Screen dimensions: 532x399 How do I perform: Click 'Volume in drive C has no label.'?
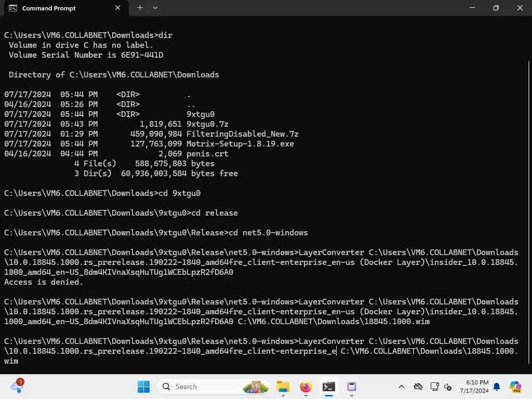(81, 45)
